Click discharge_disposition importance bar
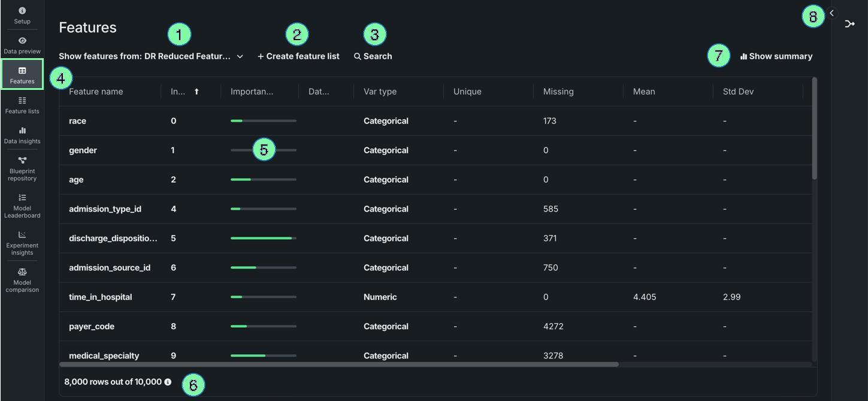Viewport: 868px width, 401px height. [263, 239]
